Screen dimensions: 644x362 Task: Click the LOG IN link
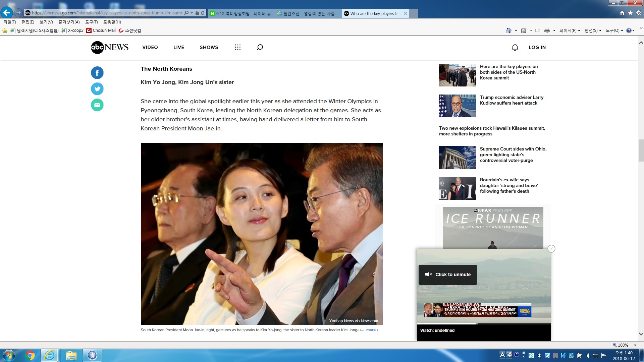[x=537, y=47]
